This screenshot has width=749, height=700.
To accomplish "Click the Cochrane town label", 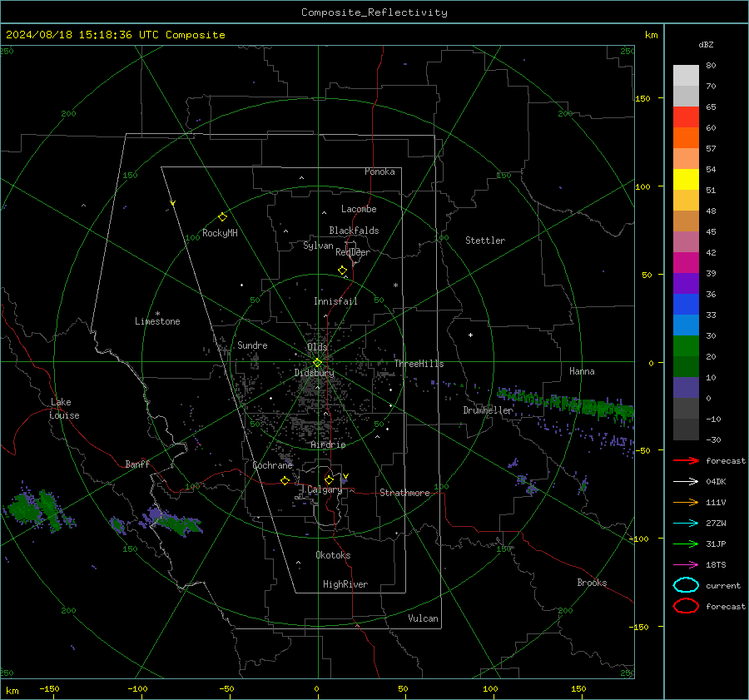I will point(272,465).
